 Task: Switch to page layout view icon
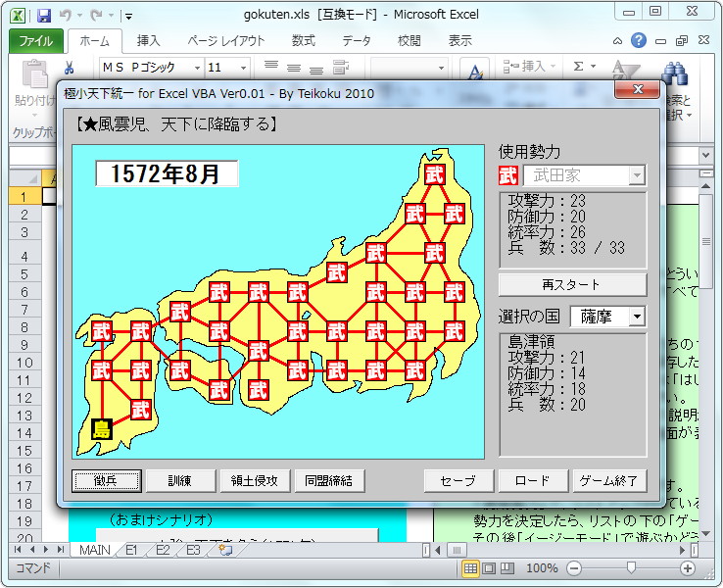489,568
